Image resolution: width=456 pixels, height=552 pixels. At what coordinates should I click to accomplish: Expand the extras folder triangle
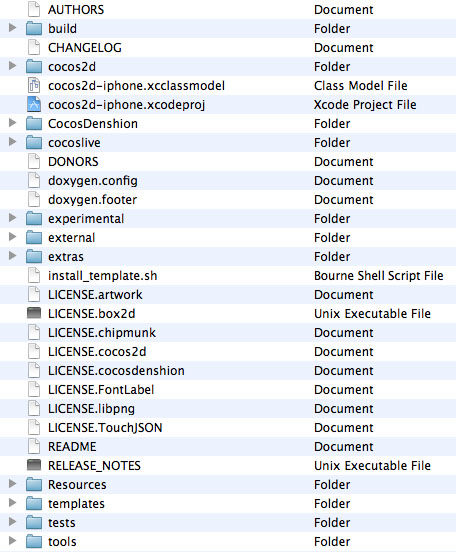click(12, 256)
